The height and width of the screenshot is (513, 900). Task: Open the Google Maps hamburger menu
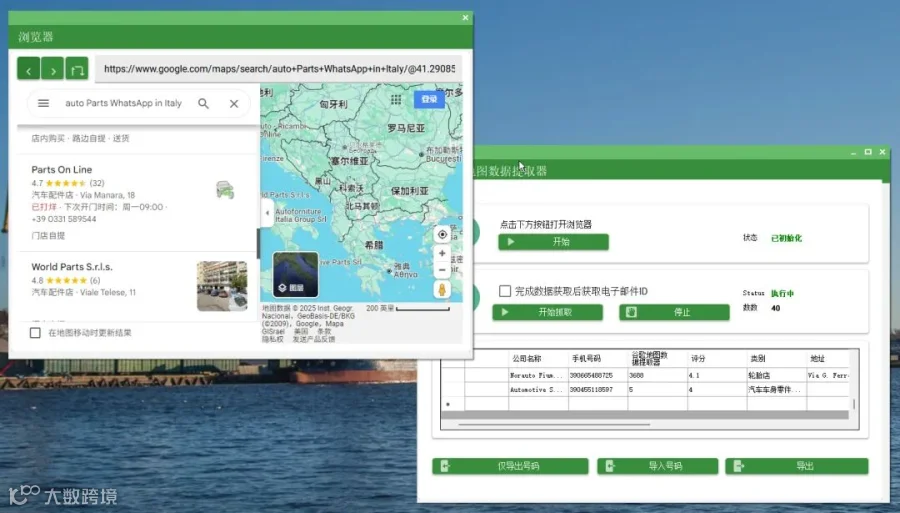pos(44,103)
